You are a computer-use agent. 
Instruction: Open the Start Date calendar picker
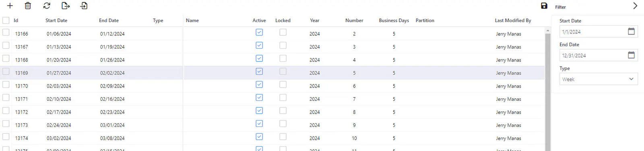631,31
